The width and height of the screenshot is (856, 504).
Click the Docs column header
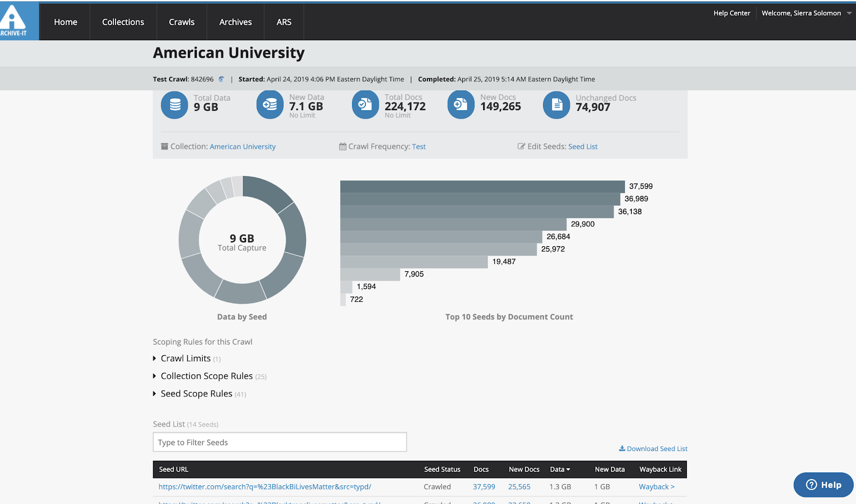tap(481, 469)
